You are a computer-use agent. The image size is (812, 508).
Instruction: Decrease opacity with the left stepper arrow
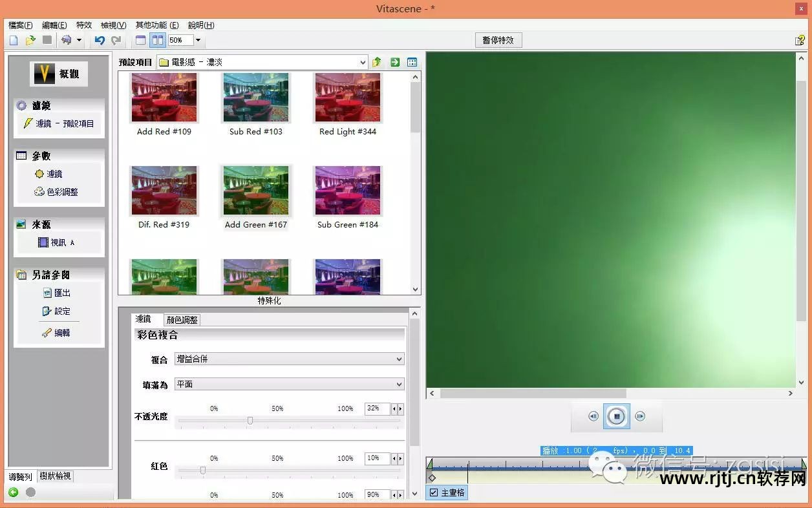click(x=394, y=408)
